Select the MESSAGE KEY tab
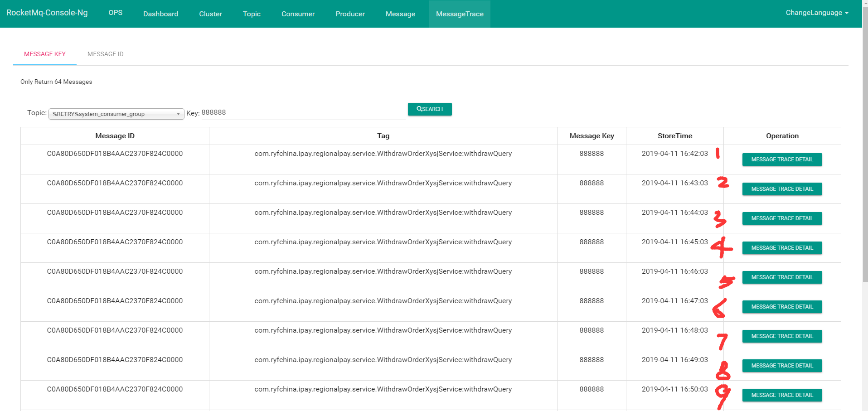The height and width of the screenshot is (411, 868). click(x=44, y=54)
